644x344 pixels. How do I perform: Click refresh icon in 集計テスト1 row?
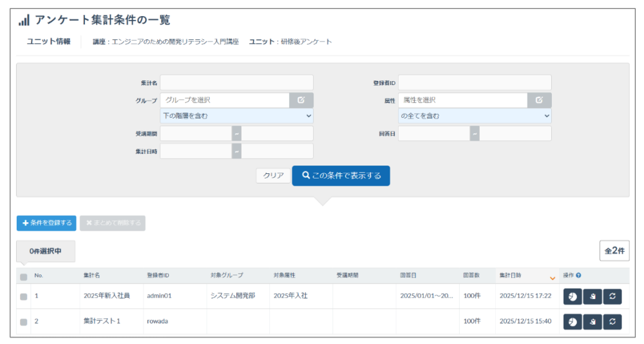pyautogui.click(x=612, y=321)
